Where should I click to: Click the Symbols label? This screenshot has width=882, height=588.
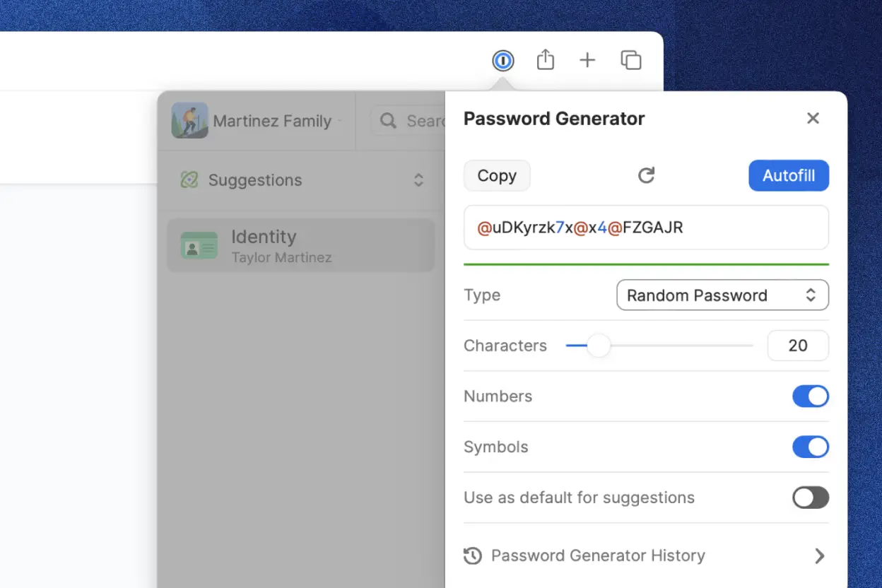tap(495, 447)
